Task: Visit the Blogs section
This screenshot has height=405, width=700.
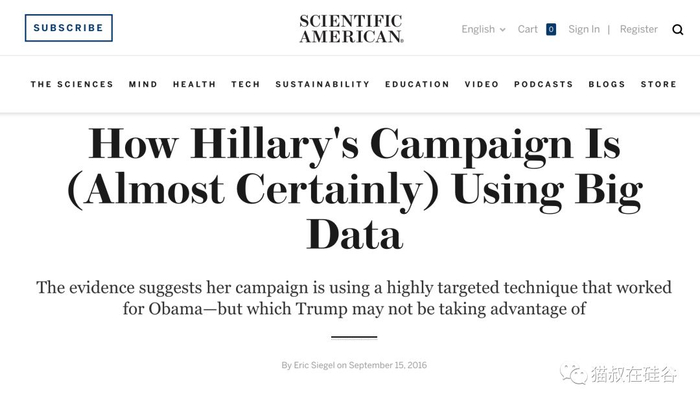Action: (x=607, y=84)
